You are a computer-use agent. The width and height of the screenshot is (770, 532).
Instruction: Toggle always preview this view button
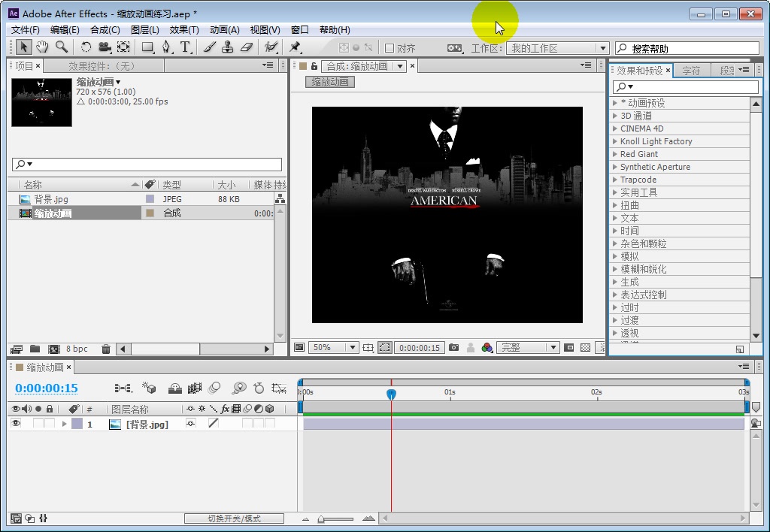tap(299, 347)
